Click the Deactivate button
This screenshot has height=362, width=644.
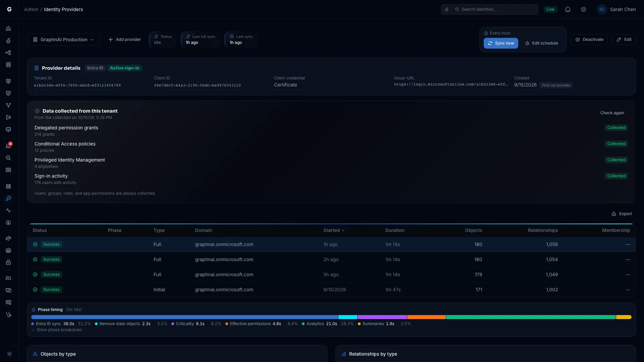click(x=589, y=40)
